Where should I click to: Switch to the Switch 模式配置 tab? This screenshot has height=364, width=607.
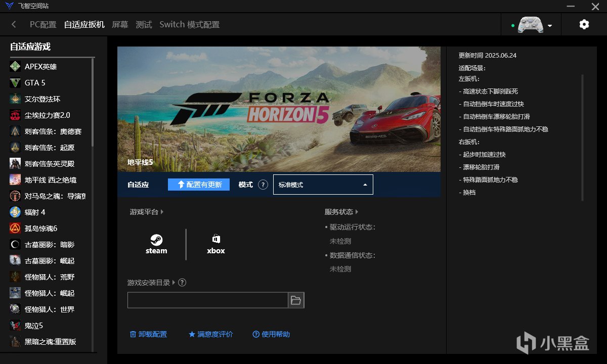click(190, 24)
